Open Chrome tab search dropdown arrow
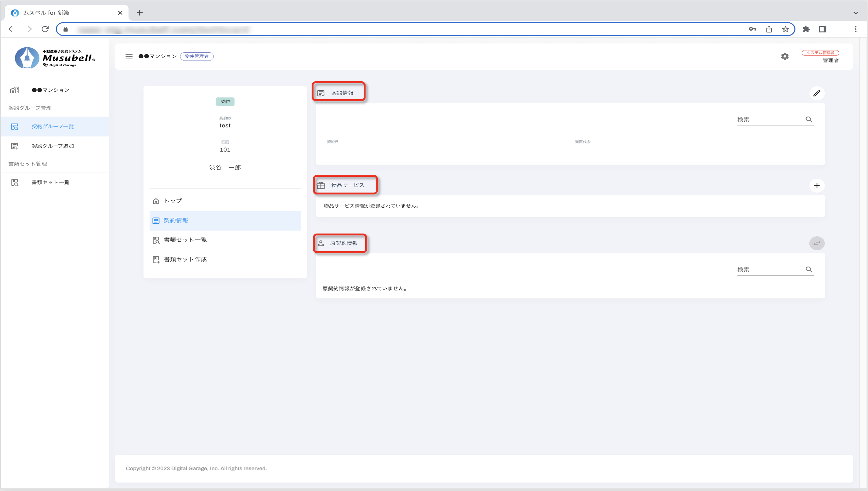 [x=855, y=13]
